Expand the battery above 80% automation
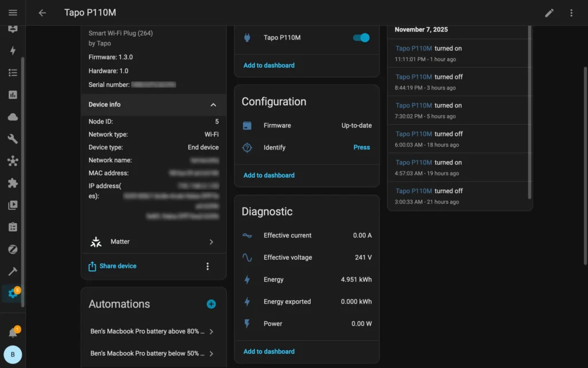 tap(211, 331)
